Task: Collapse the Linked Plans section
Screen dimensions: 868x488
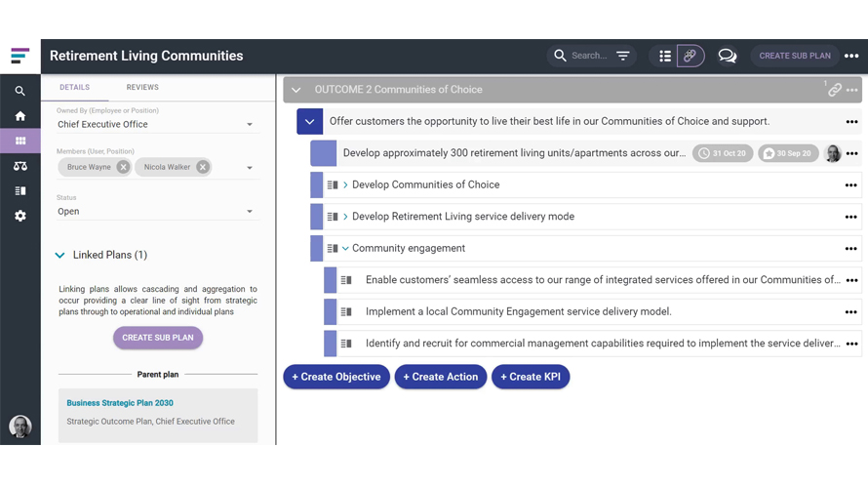Action: click(60, 255)
